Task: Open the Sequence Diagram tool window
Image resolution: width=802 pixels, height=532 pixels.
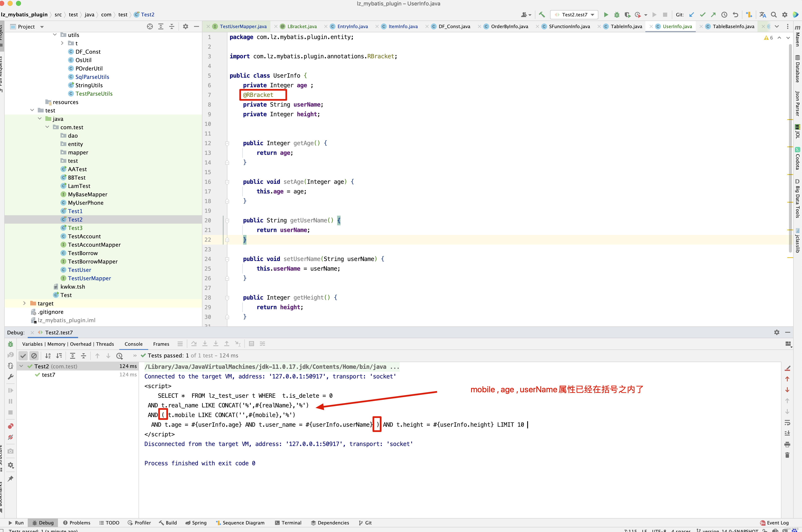Action: tap(240, 523)
